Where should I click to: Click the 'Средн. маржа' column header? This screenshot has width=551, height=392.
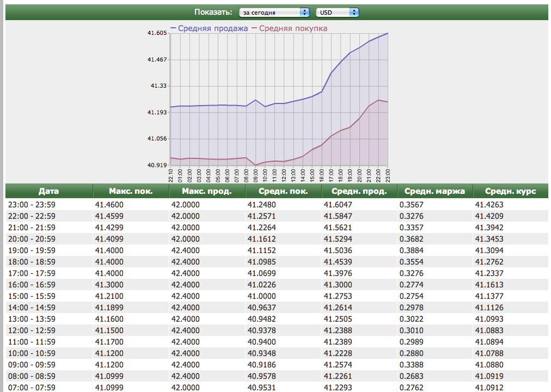pyautogui.click(x=435, y=191)
